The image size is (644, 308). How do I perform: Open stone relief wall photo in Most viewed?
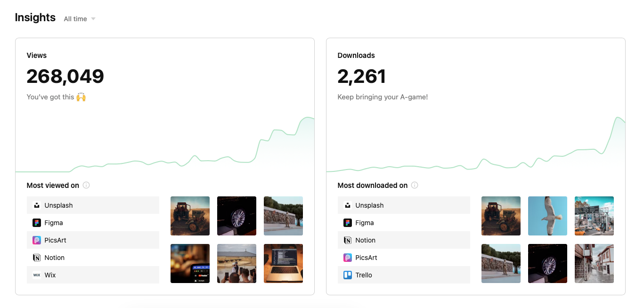click(283, 216)
